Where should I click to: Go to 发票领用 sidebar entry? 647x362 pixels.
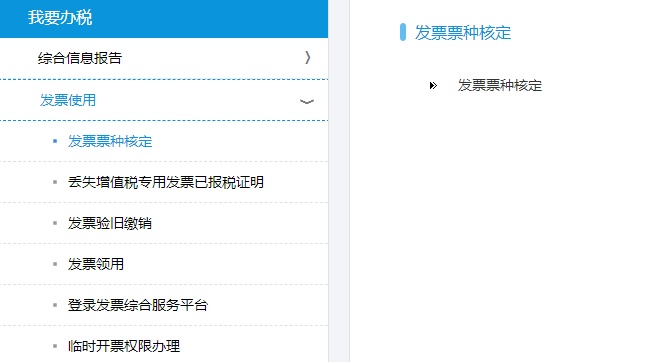pos(96,264)
